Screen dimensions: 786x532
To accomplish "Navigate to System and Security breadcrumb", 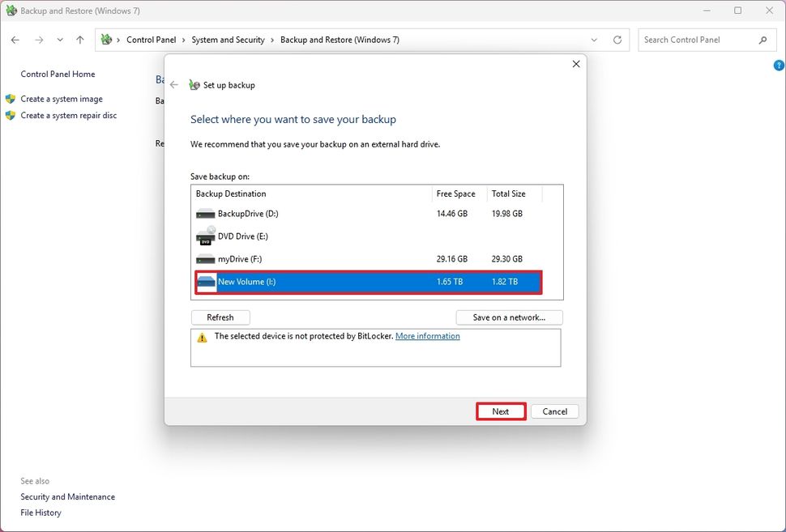I will coord(228,39).
